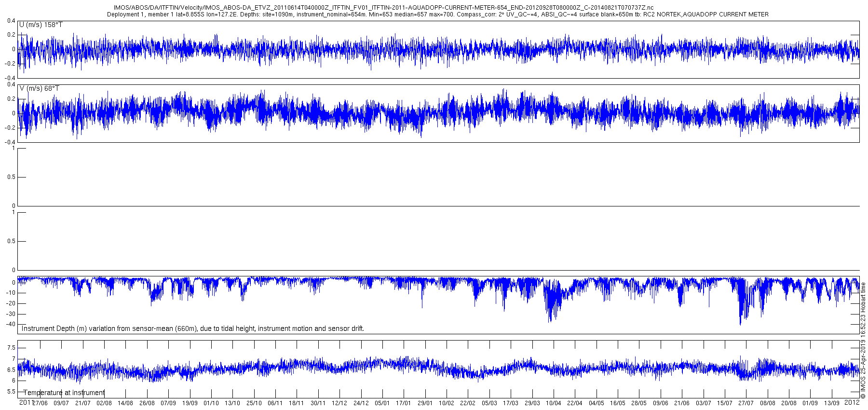Click the '10/04' date tick label
Image resolution: width=868 pixels, height=410 pixels.
[x=554, y=403]
